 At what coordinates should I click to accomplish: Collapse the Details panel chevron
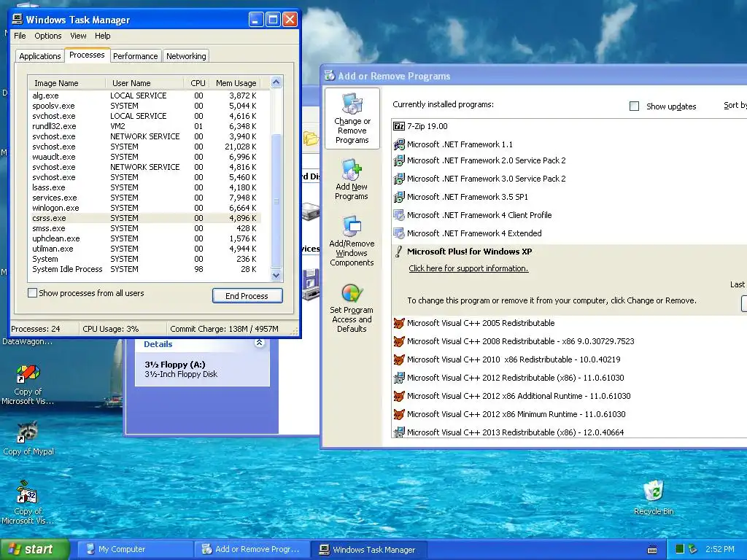click(x=259, y=343)
